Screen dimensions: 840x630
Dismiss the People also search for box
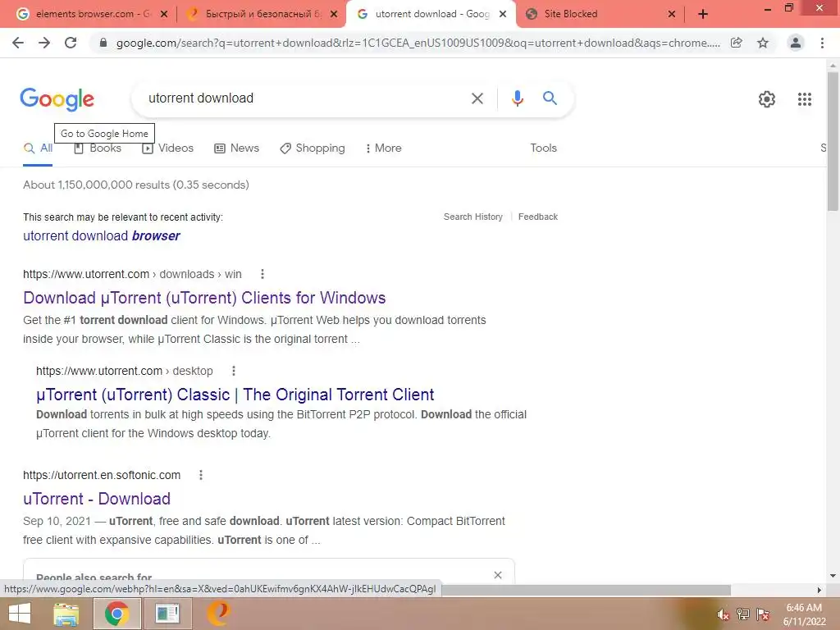click(x=498, y=575)
